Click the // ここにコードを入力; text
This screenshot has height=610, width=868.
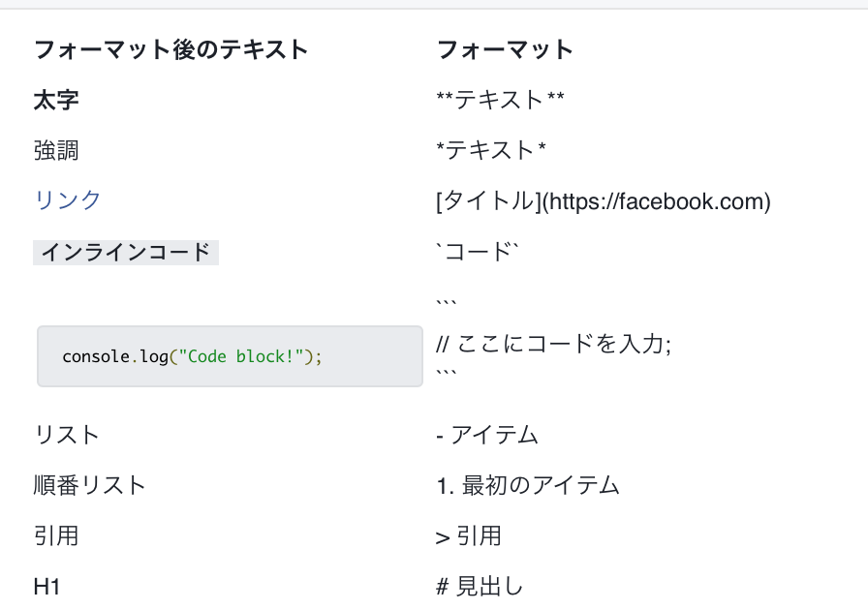553,345
